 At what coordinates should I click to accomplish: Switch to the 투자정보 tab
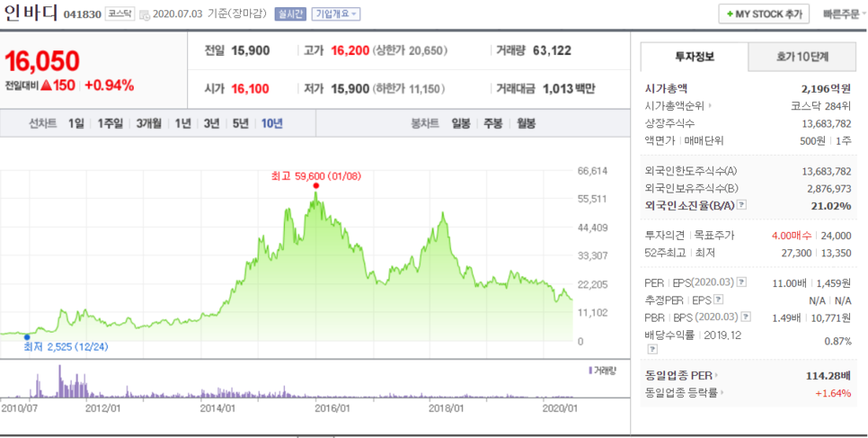click(695, 57)
